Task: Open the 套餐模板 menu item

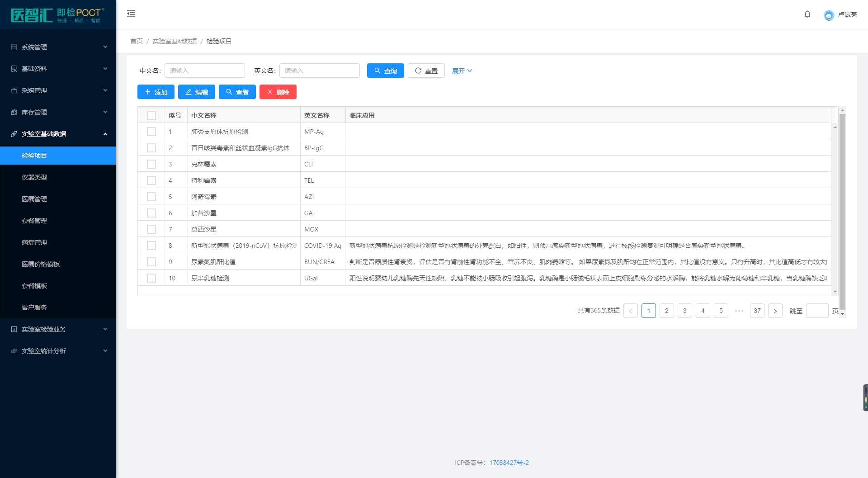Action: tap(58, 286)
